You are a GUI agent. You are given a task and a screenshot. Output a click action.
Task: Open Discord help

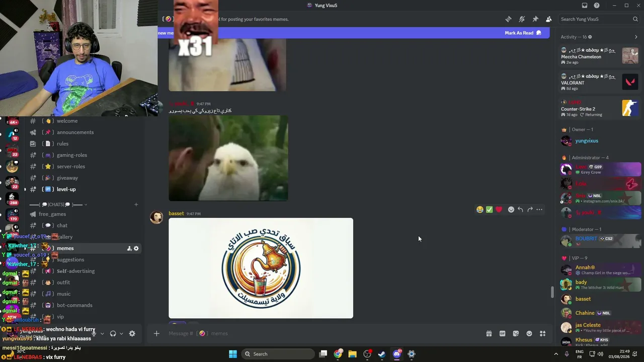[x=597, y=6]
